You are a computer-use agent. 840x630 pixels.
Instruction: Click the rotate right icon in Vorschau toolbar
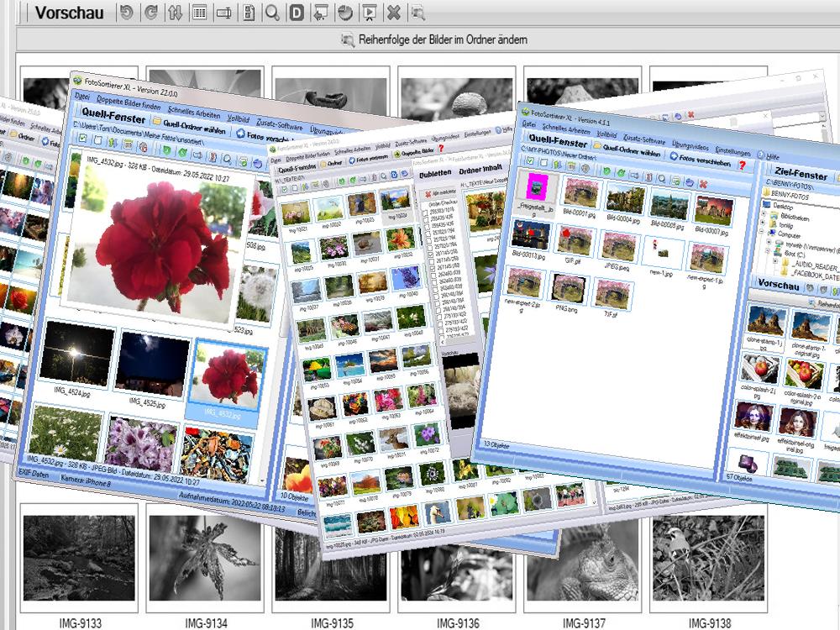coord(150,13)
